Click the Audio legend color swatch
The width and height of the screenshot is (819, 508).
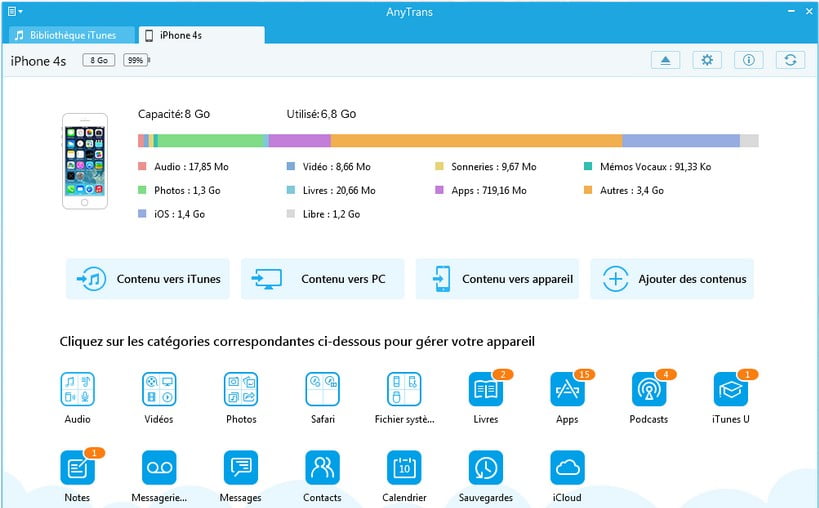point(142,166)
